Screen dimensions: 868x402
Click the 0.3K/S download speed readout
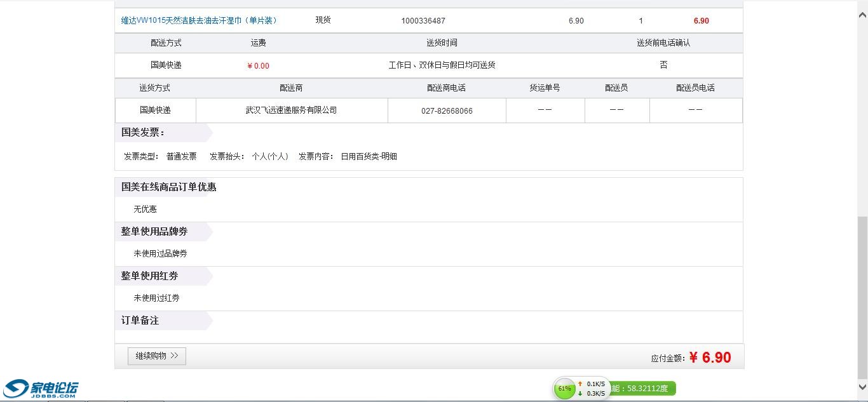[595, 393]
